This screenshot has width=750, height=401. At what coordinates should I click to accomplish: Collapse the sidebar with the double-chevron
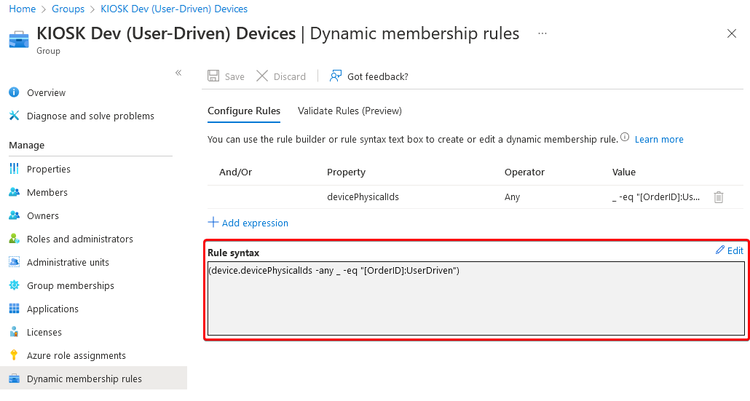[178, 73]
